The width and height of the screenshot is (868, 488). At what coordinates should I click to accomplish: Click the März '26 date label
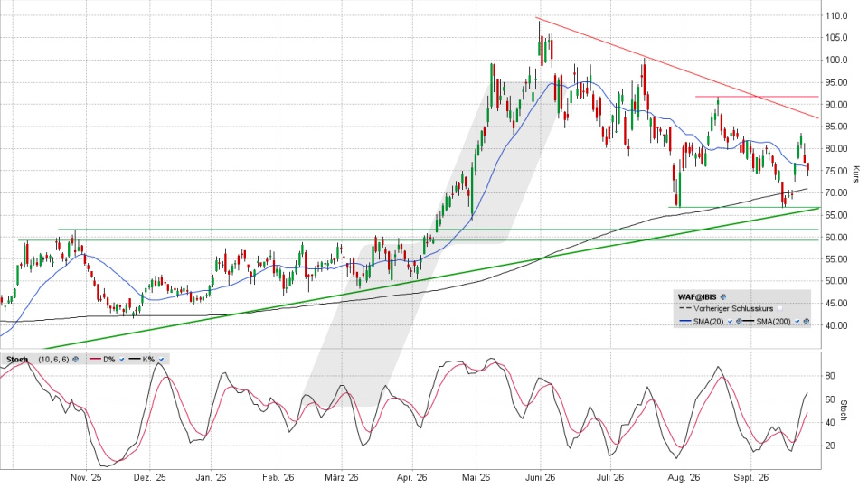pos(342,477)
